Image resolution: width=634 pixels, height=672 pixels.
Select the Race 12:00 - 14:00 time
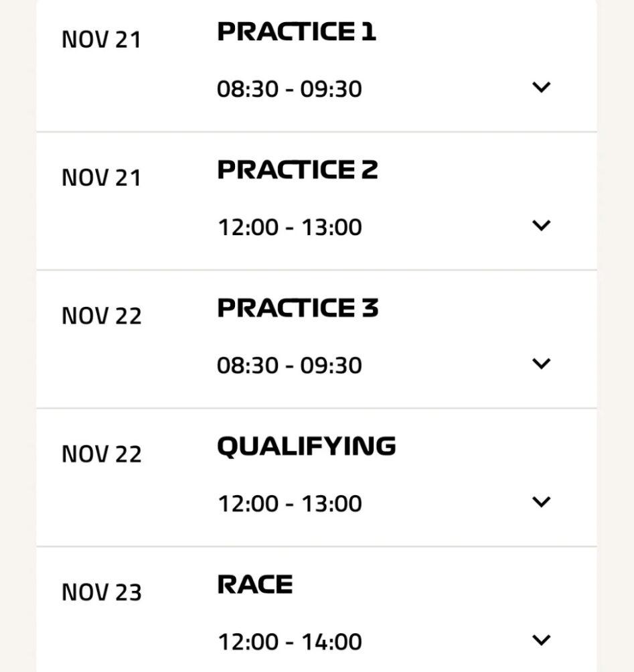pyautogui.click(x=289, y=642)
